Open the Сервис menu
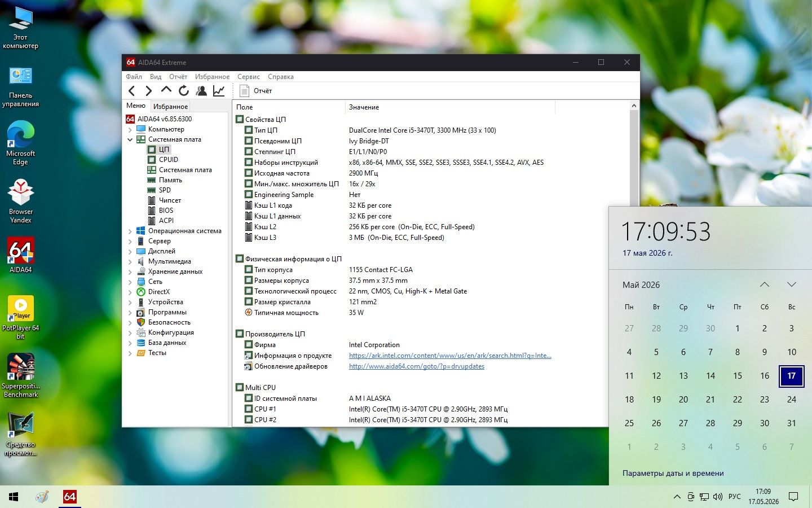 click(249, 77)
